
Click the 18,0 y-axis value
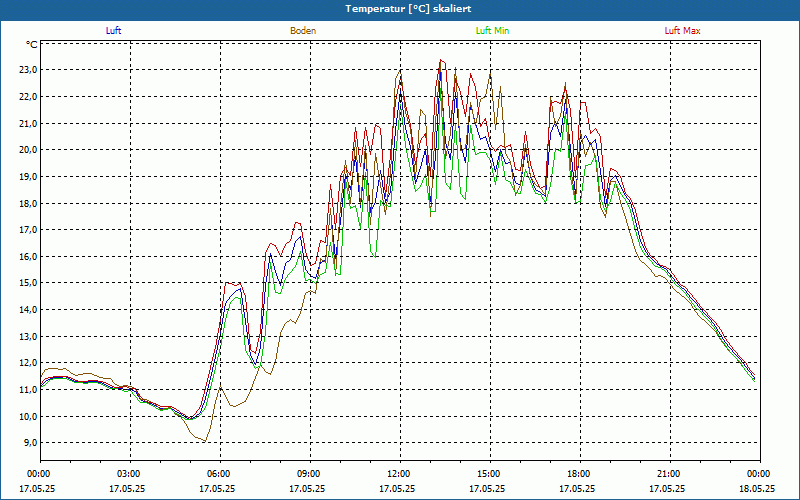pos(28,204)
